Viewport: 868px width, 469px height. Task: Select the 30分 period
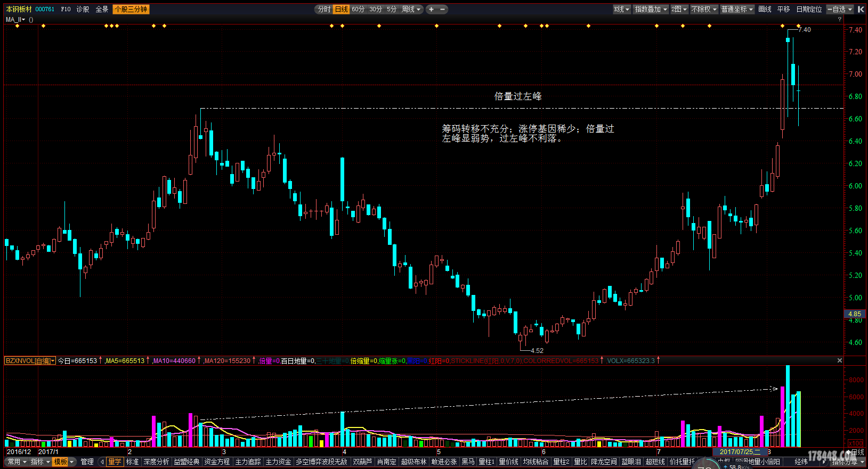click(376, 9)
